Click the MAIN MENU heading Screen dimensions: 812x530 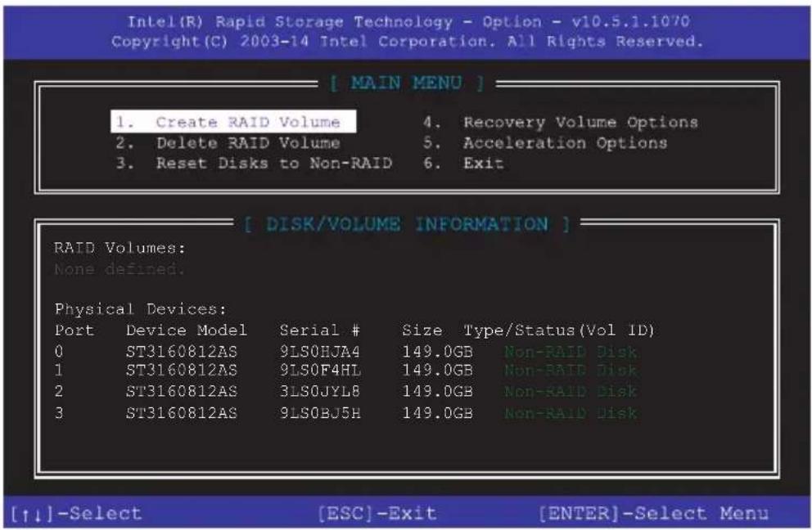(x=407, y=83)
